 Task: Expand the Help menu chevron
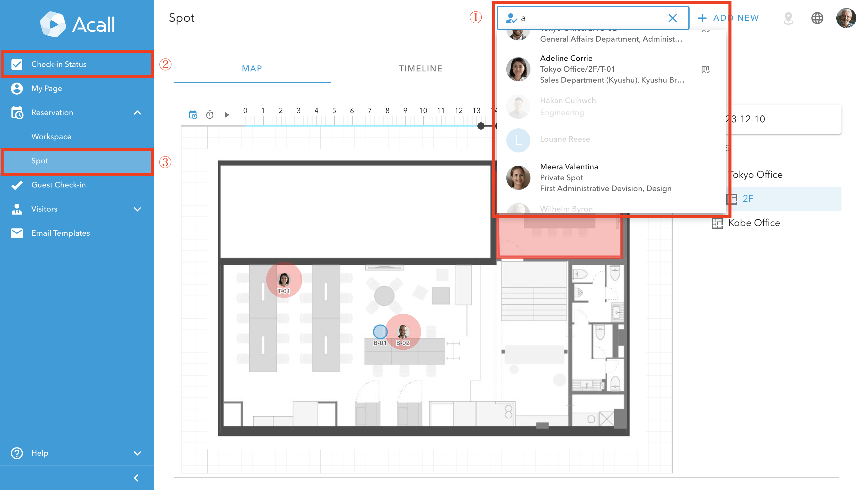coord(137,453)
